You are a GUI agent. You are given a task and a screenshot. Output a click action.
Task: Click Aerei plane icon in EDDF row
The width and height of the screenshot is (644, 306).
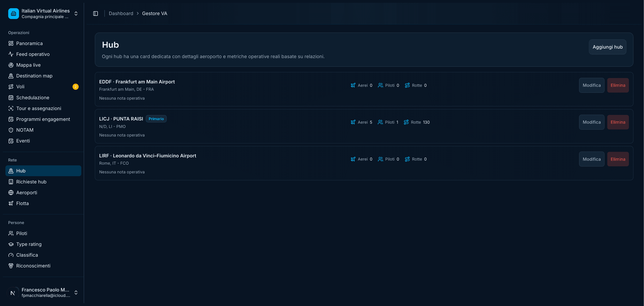click(x=353, y=85)
